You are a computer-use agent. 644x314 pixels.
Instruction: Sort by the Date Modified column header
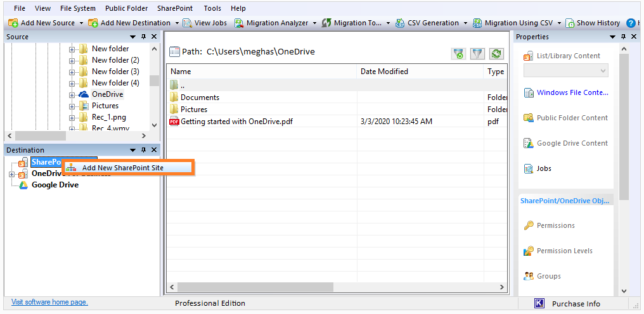(x=420, y=72)
